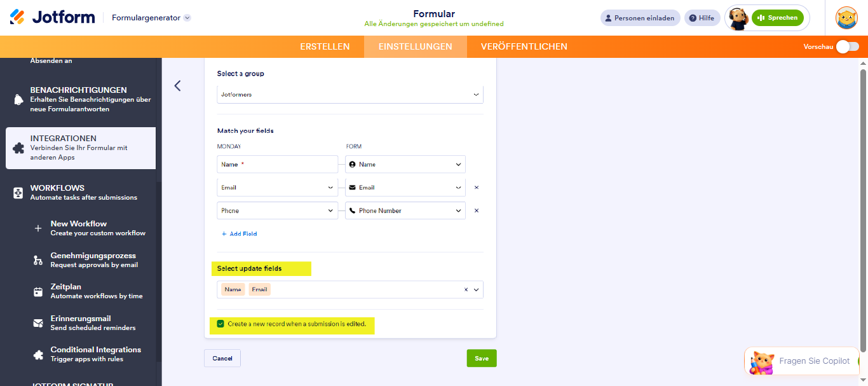The width and height of the screenshot is (868, 386).
Task: Remove the Email field mapping row
Action: click(x=477, y=188)
